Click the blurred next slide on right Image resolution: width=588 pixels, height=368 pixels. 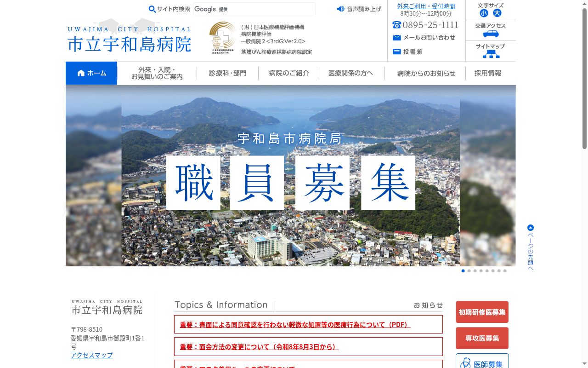click(488, 176)
